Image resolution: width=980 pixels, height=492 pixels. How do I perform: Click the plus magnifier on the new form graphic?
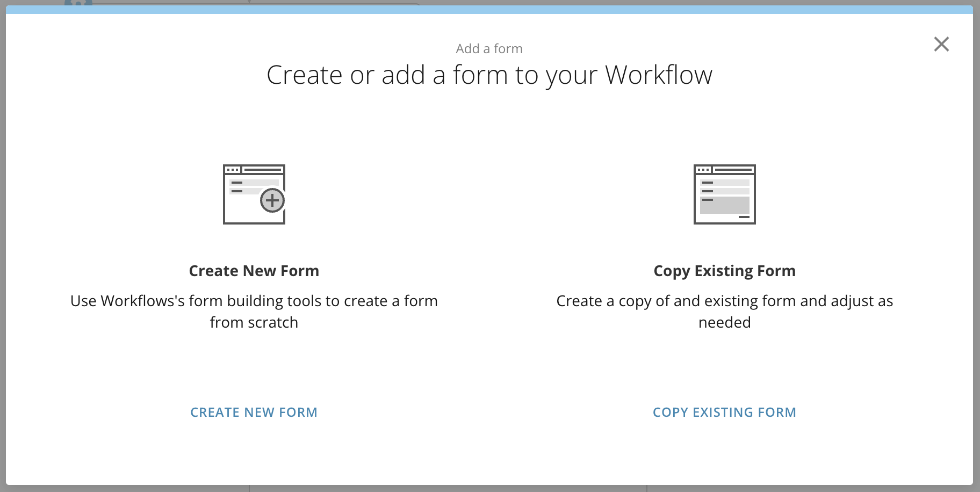[x=273, y=200]
